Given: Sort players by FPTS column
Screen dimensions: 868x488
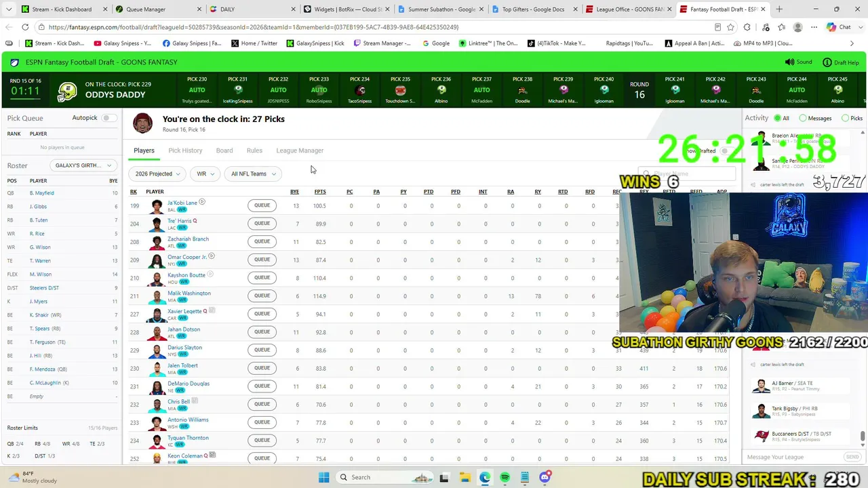Looking at the screenshot, I should 320,192.
